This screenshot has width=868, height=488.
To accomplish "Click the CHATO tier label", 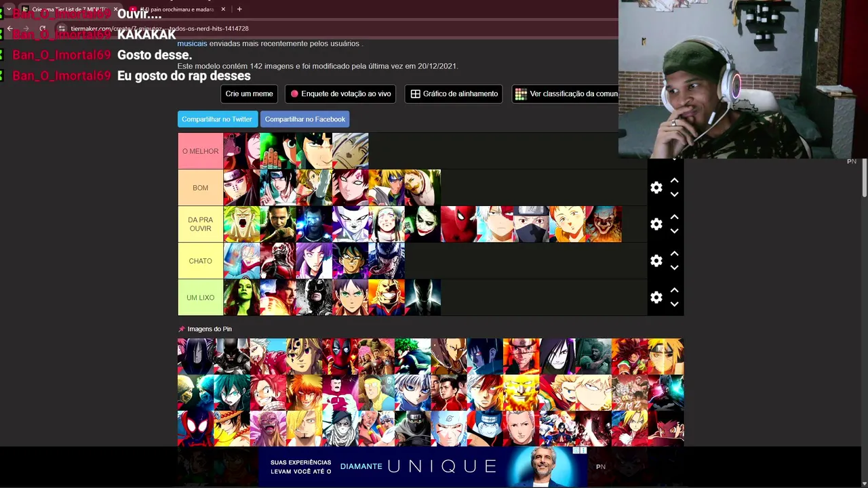I will [200, 261].
